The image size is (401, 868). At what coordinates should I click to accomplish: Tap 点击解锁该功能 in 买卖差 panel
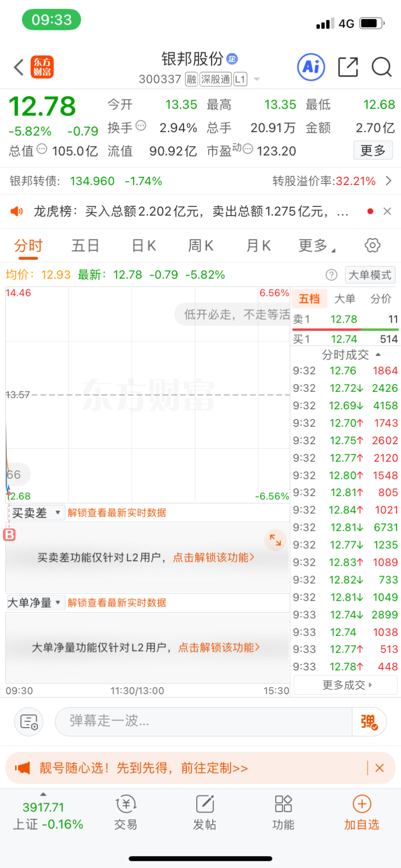pyautogui.click(x=214, y=558)
